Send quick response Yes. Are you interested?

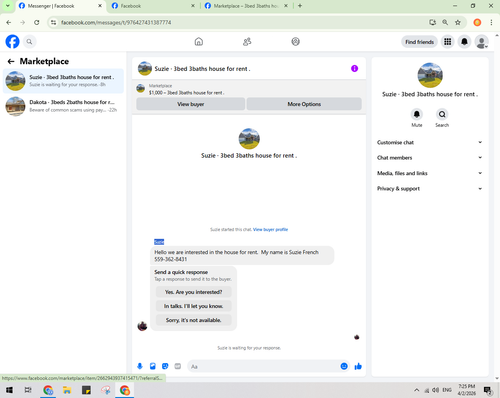click(193, 292)
